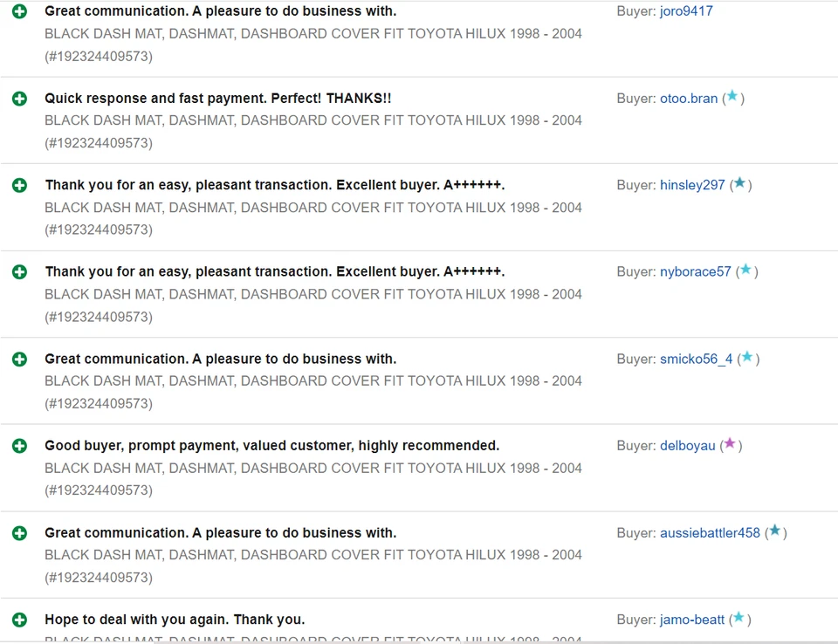Click the star icon beside otoo.bran
Viewport: 838px width, 644px height.
click(x=732, y=97)
